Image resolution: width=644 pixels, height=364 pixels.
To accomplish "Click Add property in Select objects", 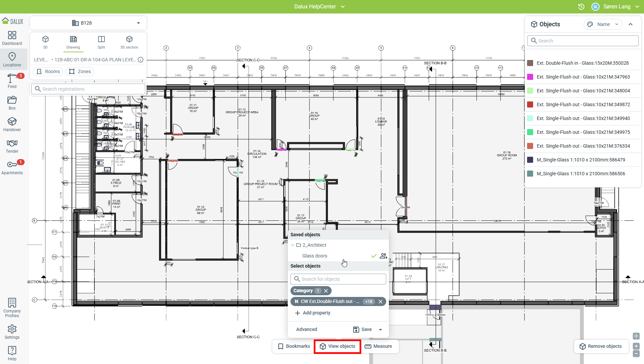I will (312, 313).
